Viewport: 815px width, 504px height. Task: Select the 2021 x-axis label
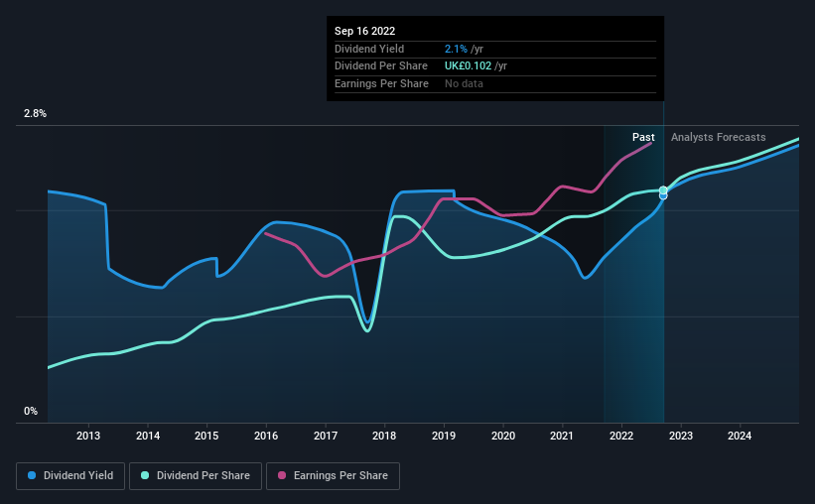[x=562, y=436]
